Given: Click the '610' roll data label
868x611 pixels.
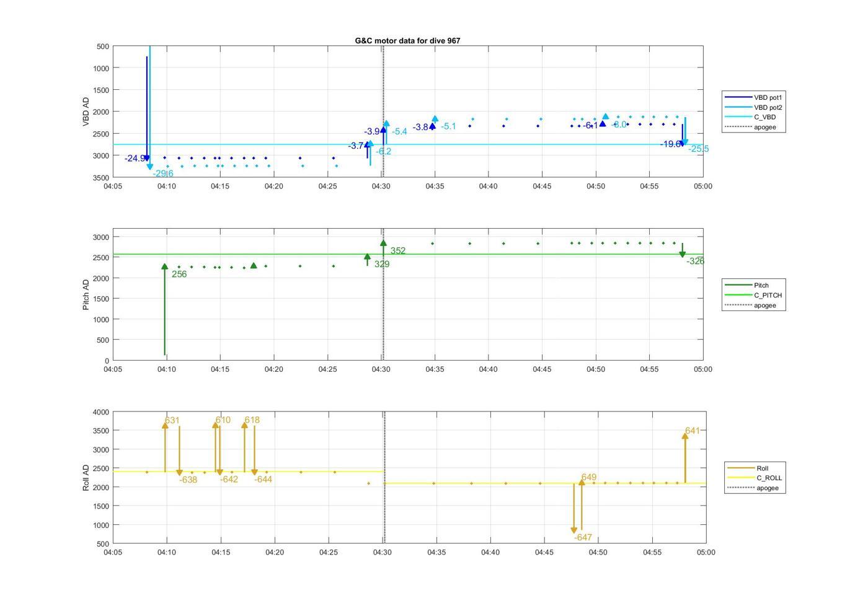Looking at the screenshot, I should coord(223,420).
